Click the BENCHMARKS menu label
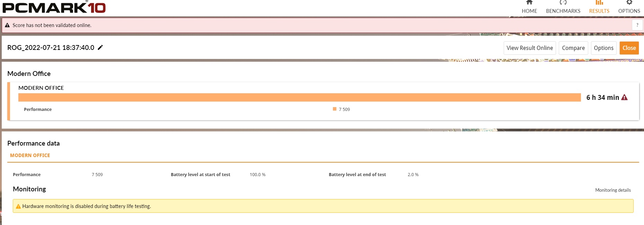The height and width of the screenshot is (225, 644). [563, 11]
